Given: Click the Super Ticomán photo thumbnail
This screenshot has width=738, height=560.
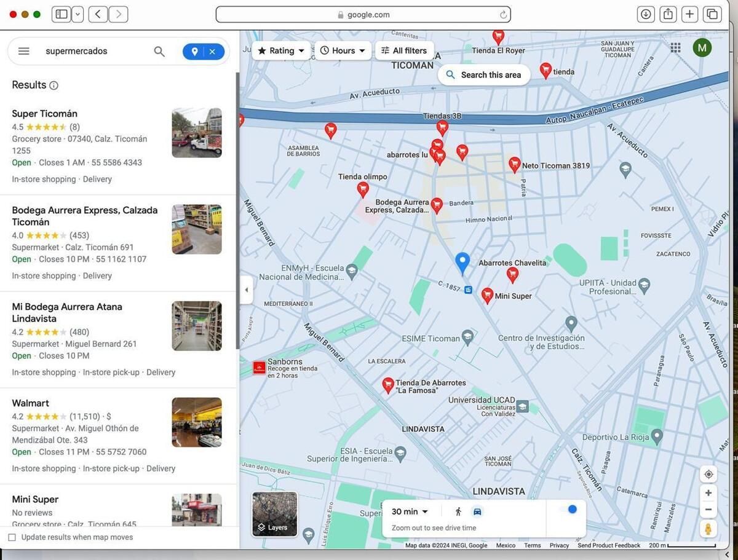Looking at the screenshot, I should [197, 133].
